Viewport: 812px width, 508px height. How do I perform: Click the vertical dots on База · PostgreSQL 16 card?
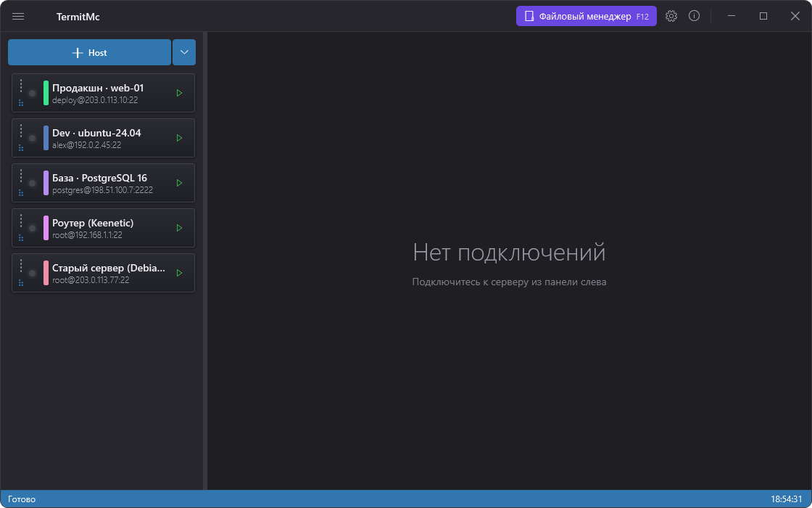coord(21,176)
